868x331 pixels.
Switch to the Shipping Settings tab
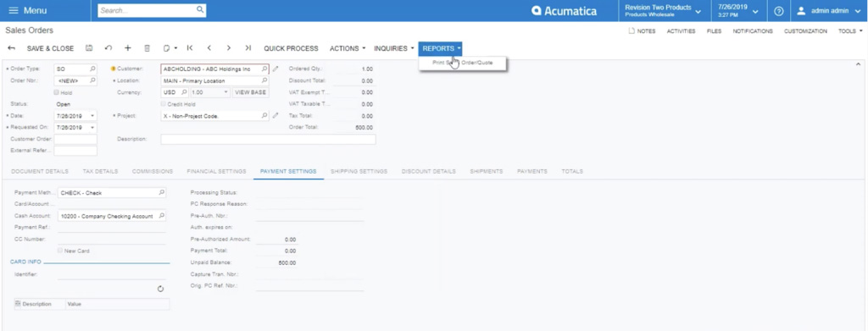point(359,171)
